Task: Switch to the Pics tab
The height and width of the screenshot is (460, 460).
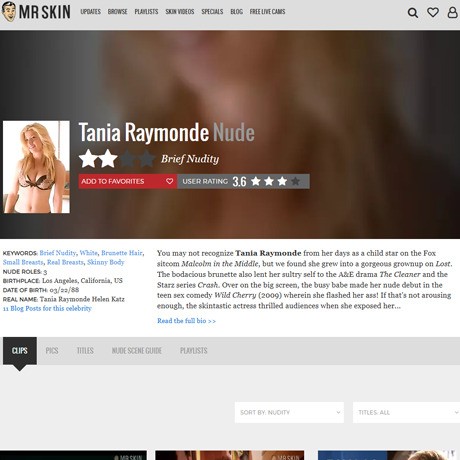Action: 52,351
